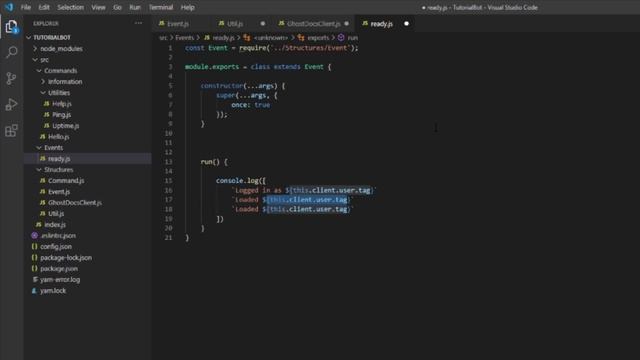Click the src breadcrumb segment
Screen dimensions: 640x360
tap(163, 38)
